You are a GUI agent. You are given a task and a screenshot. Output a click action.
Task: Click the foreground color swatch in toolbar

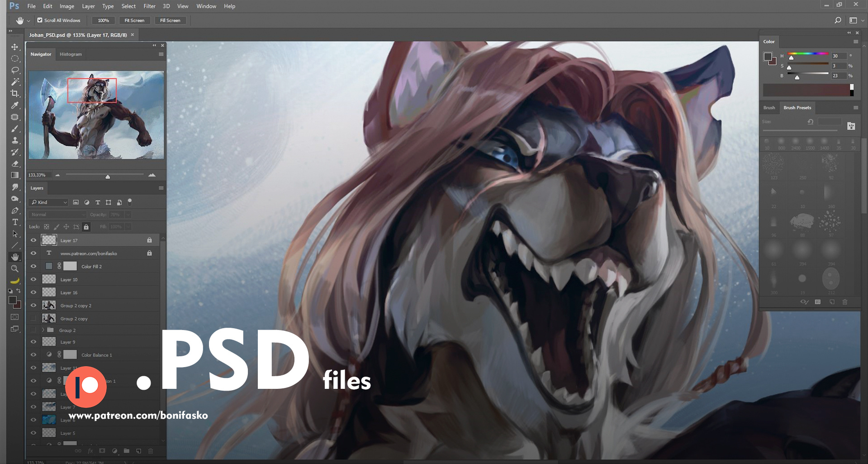click(13, 301)
